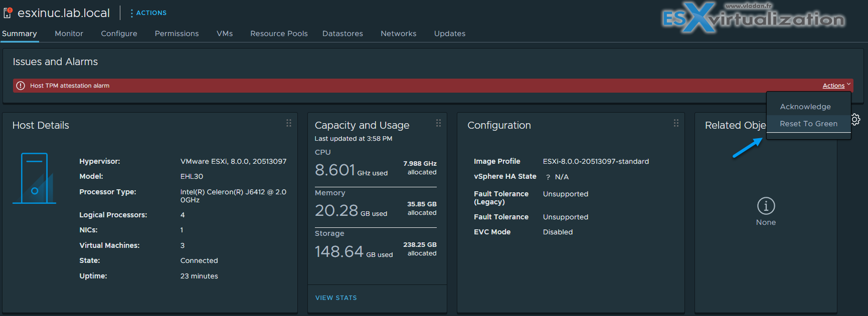Select the EVC Mode value Disabled
This screenshot has width=868, height=316.
pyautogui.click(x=558, y=232)
